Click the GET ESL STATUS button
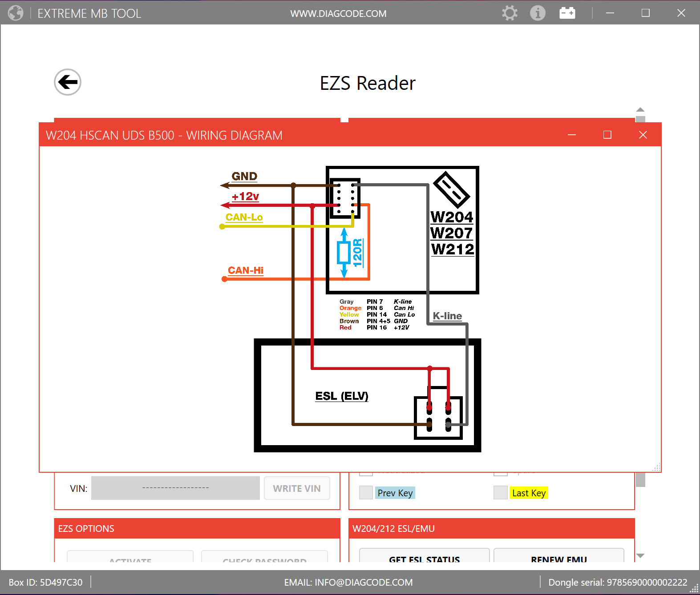Image resolution: width=700 pixels, height=595 pixels. point(424,557)
